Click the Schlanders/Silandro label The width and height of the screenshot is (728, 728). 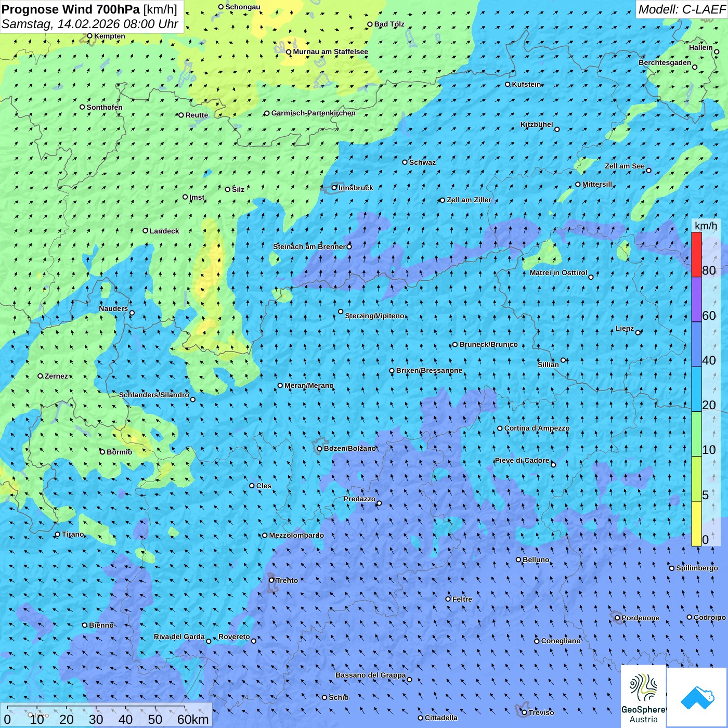(x=154, y=395)
